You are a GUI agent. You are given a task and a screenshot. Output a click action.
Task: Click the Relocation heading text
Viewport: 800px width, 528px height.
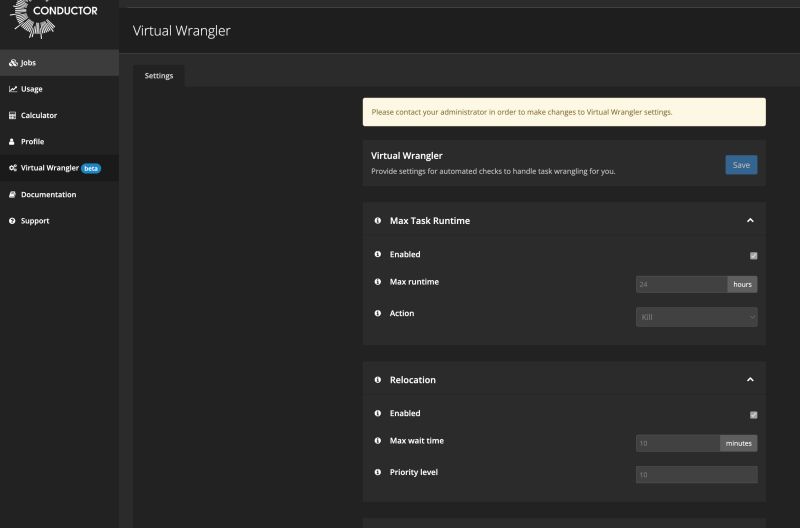(x=413, y=380)
